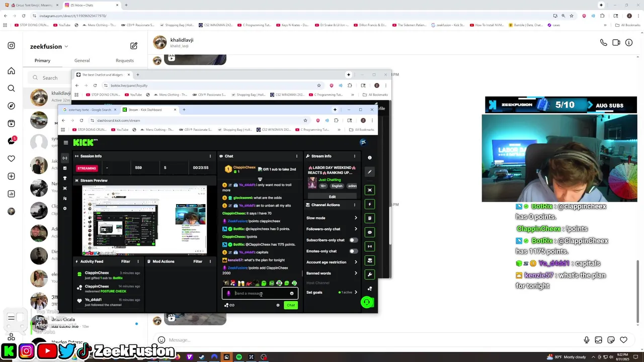Toggle Subscribers-only chat switch

(354, 240)
